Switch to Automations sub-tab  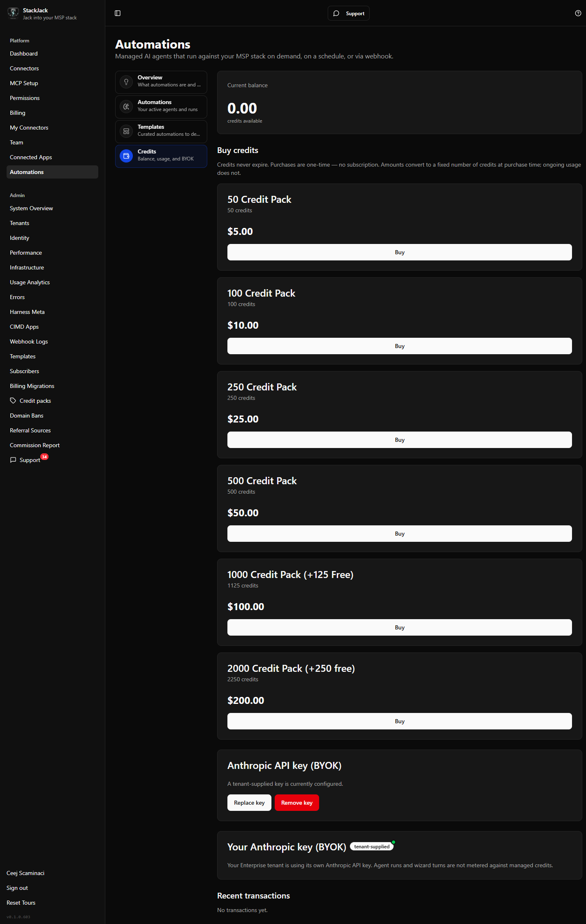click(x=161, y=107)
